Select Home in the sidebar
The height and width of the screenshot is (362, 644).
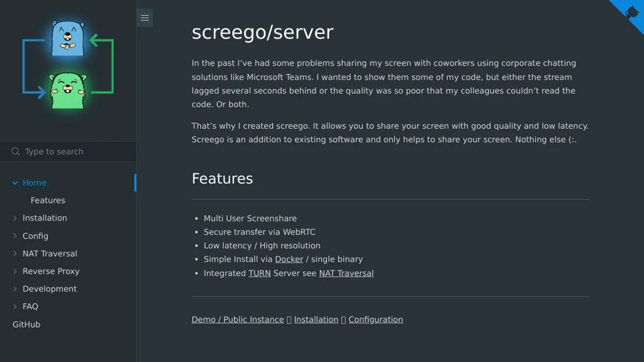click(35, 183)
